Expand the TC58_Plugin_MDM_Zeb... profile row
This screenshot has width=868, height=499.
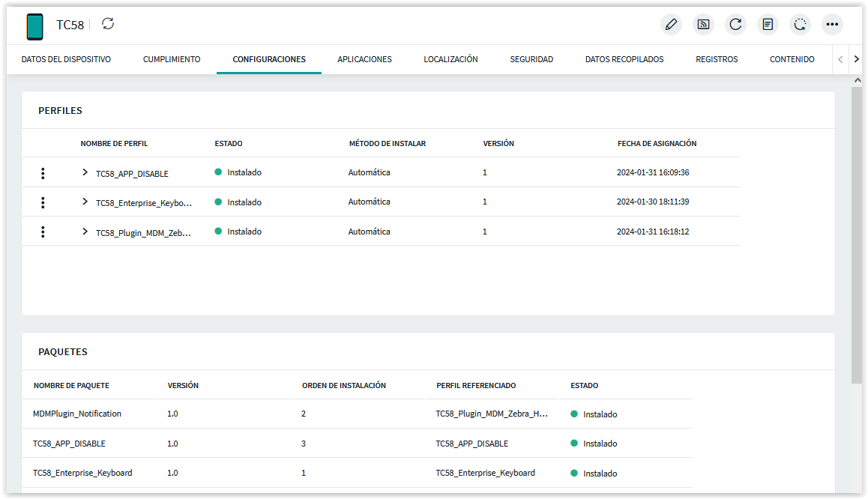pyautogui.click(x=85, y=232)
